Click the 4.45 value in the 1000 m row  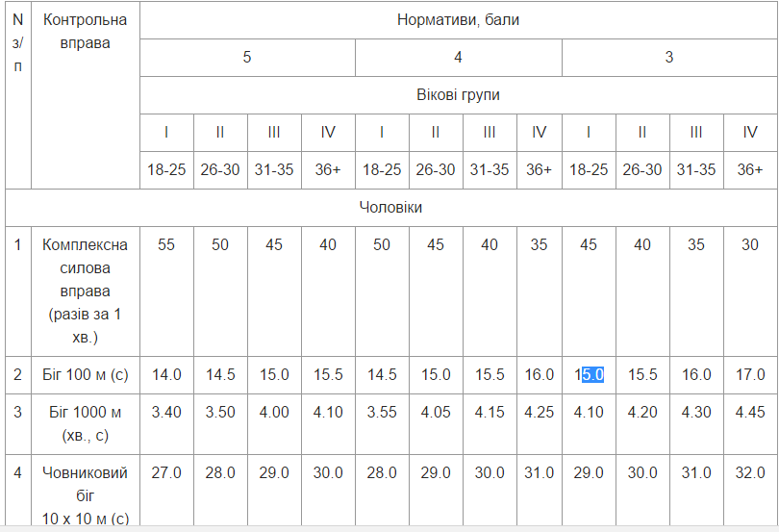[x=750, y=412]
